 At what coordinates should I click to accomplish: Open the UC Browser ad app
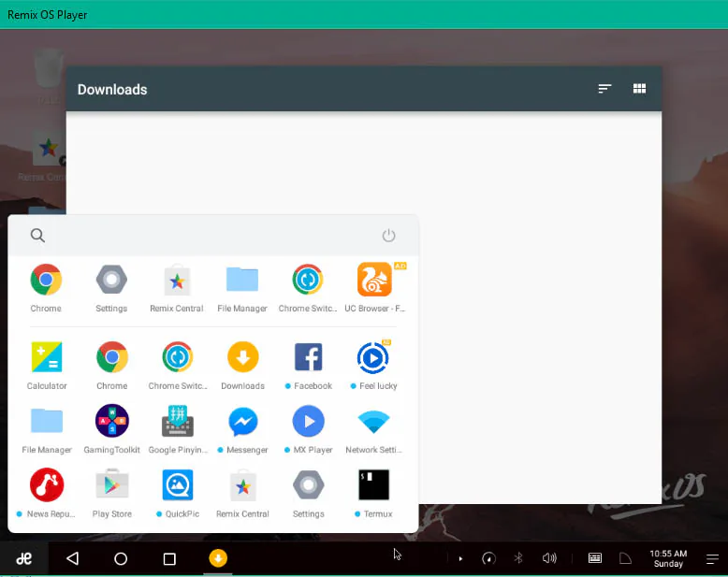tap(374, 280)
